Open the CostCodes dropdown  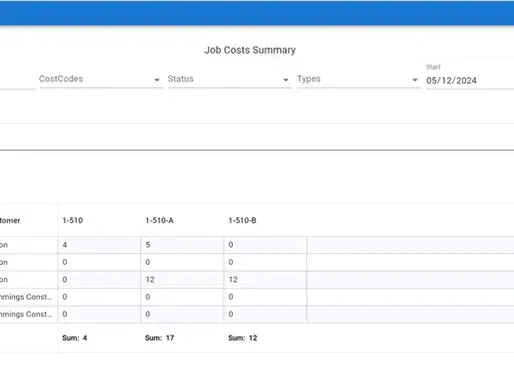(x=101, y=79)
